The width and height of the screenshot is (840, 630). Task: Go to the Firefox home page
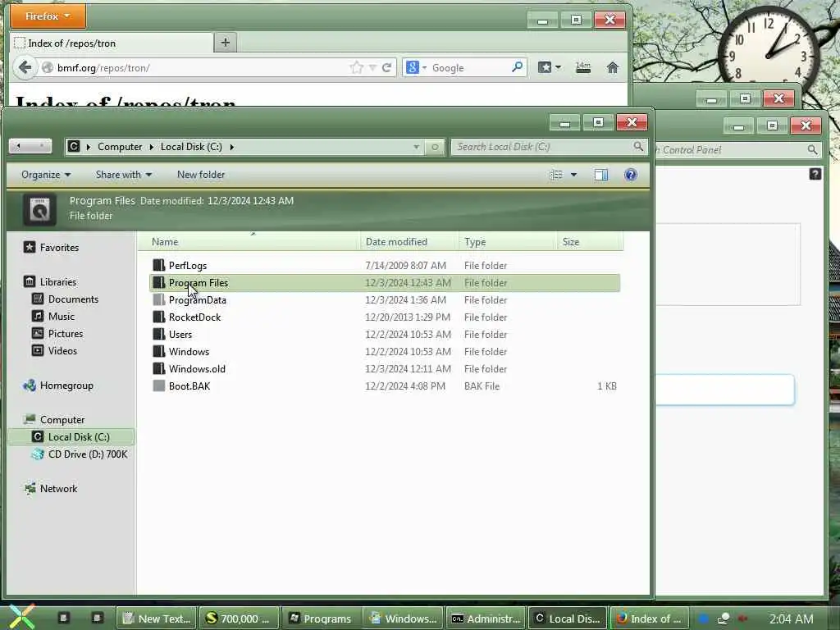[x=612, y=67]
